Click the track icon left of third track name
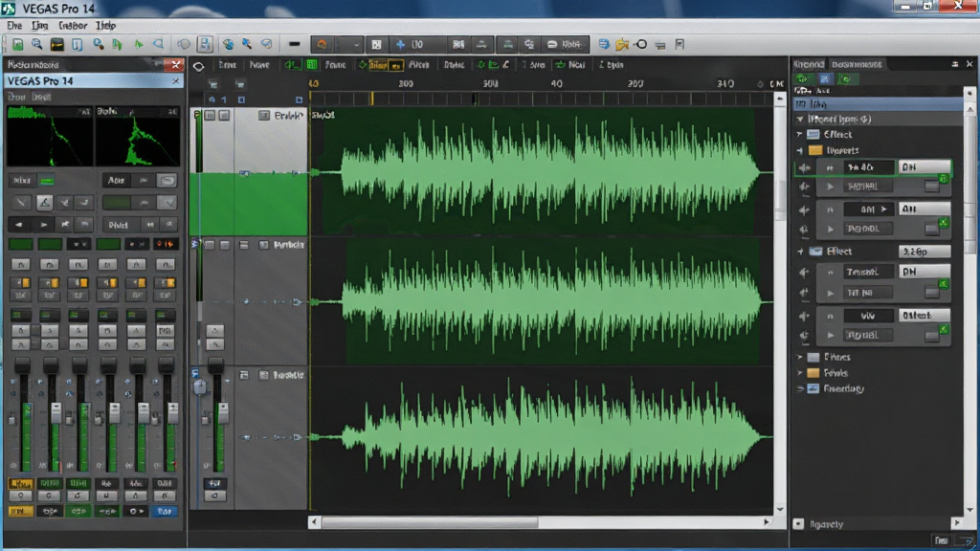This screenshot has width=980, height=551. 264,375
